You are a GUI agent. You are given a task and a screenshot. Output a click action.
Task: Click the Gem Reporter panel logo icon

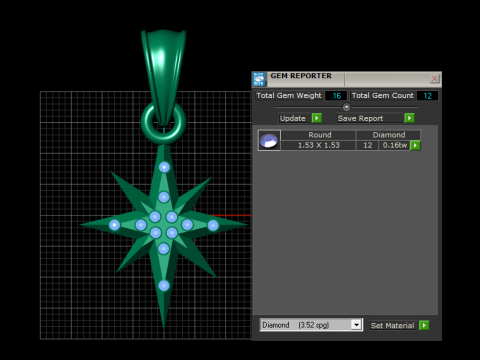259,79
